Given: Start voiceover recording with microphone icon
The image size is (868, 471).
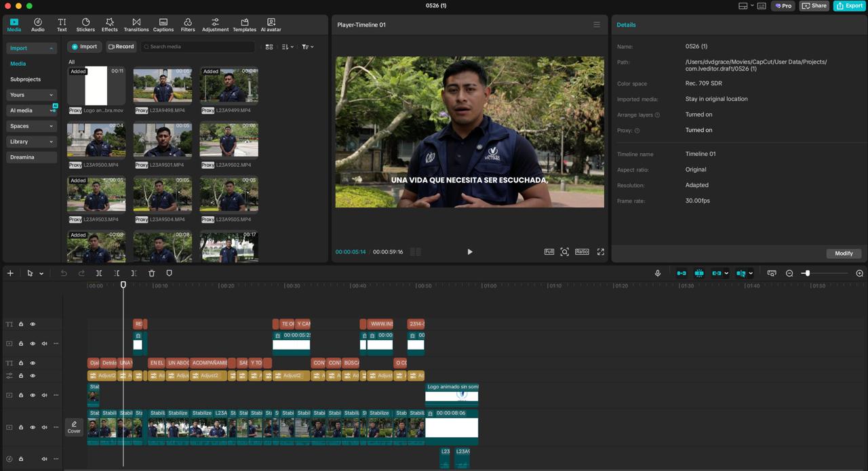Looking at the screenshot, I should pos(657,273).
